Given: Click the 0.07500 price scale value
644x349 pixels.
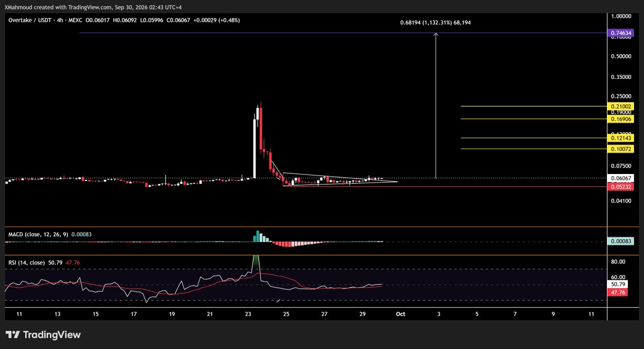Looking at the screenshot, I should 621,166.
